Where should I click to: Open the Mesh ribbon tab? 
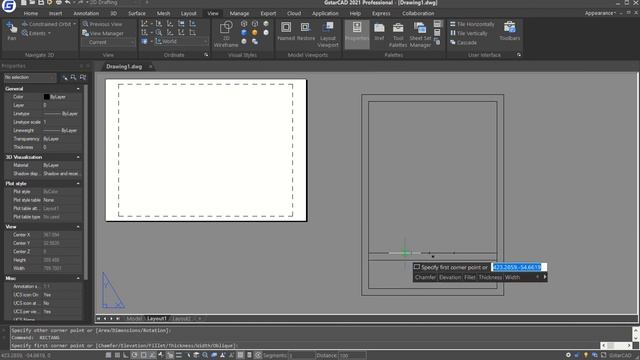coord(163,13)
